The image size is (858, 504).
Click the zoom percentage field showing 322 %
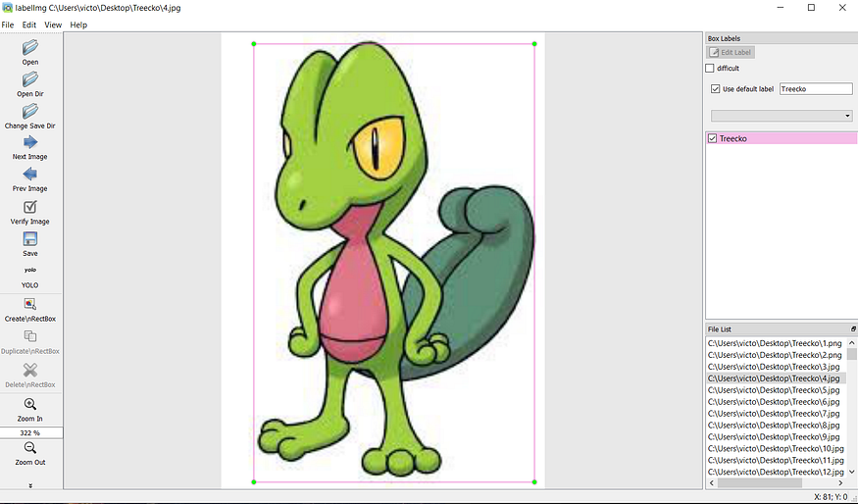31,432
